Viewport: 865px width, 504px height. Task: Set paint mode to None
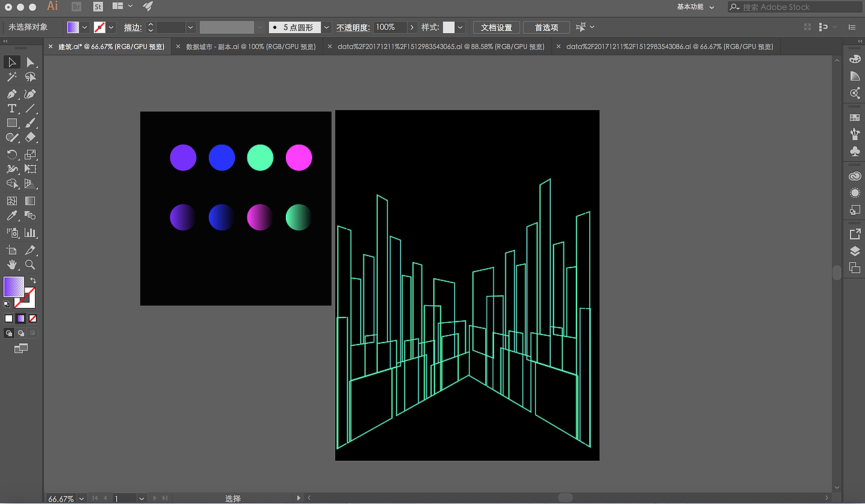click(x=32, y=318)
